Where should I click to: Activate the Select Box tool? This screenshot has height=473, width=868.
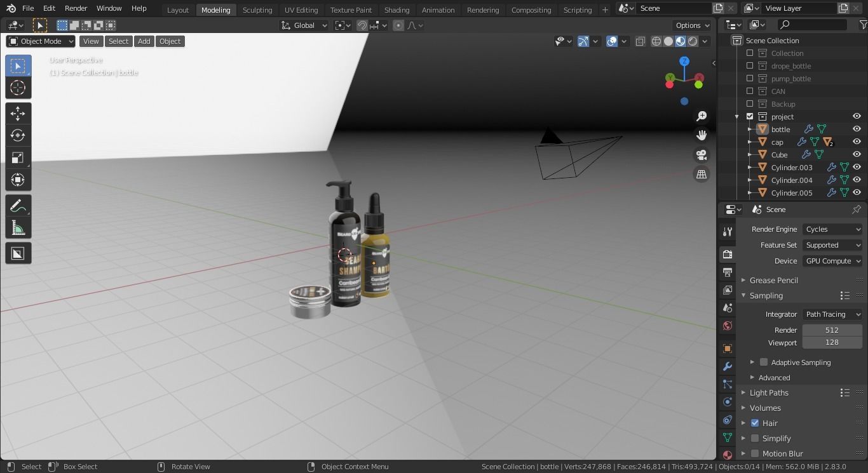[x=18, y=65]
